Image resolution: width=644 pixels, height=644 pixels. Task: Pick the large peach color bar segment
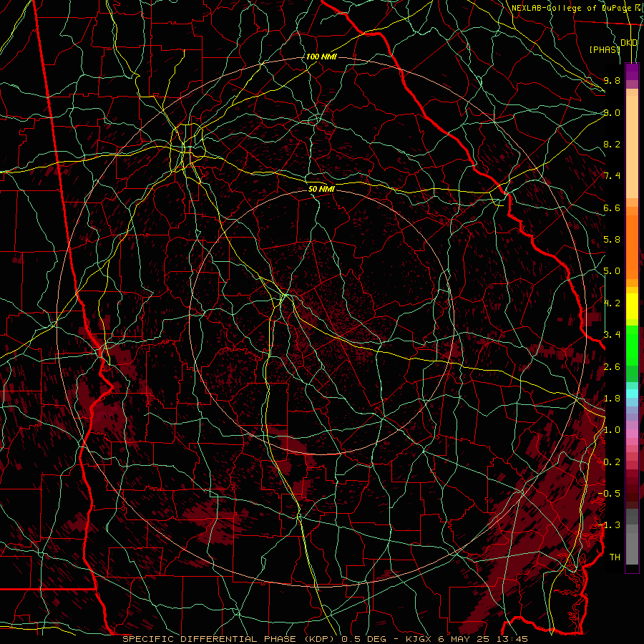[x=632, y=147]
